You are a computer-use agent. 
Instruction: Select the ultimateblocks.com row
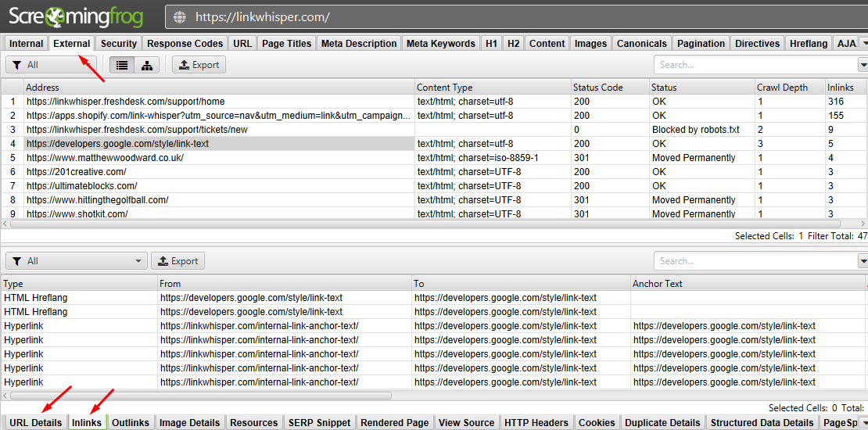coord(434,186)
